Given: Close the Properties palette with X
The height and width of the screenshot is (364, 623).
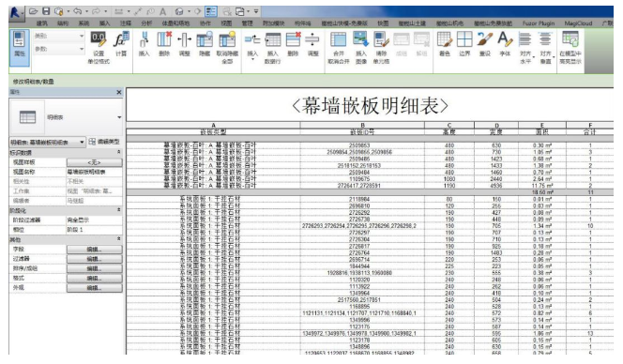Looking at the screenshot, I should coord(119,92).
